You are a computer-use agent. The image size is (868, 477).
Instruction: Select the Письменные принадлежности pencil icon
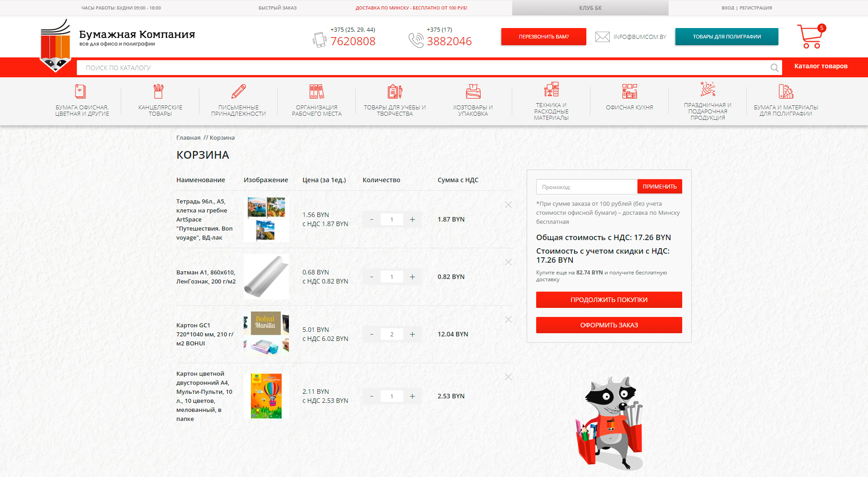(238, 92)
